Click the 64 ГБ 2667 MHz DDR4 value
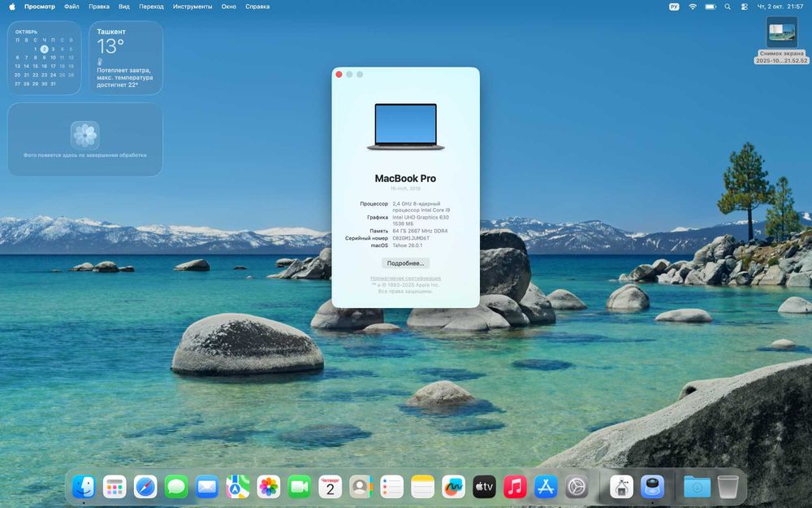812x508 pixels. pyautogui.click(x=420, y=231)
